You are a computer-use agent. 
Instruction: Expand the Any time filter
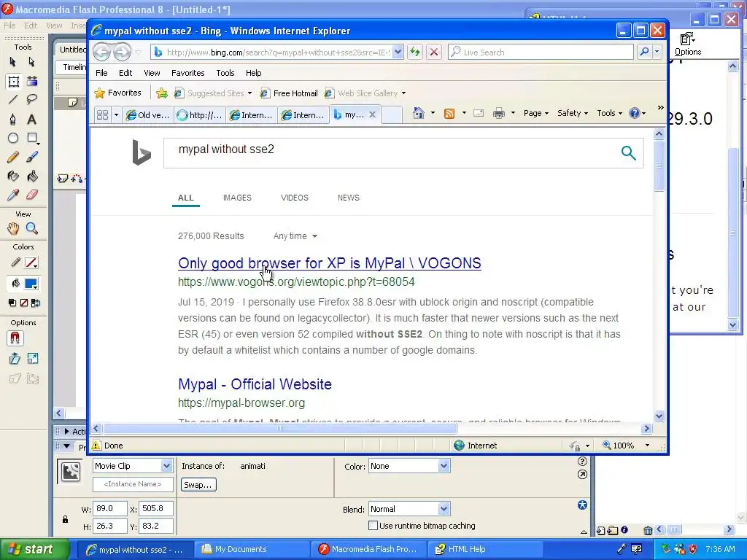point(295,236)
